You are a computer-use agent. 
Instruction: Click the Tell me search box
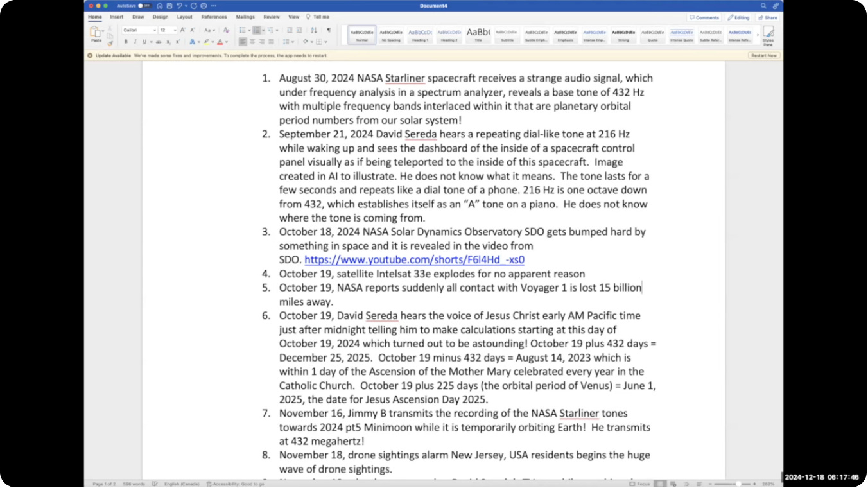pos(318,17)
